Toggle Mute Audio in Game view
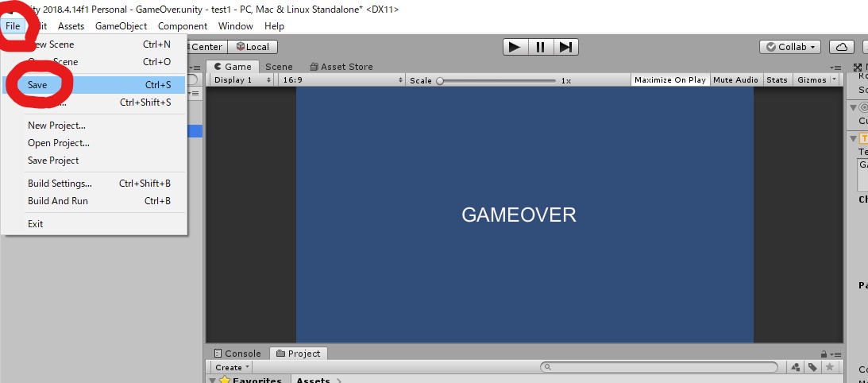The height and width of the screenshot is (383, 868). coord(735,79)
